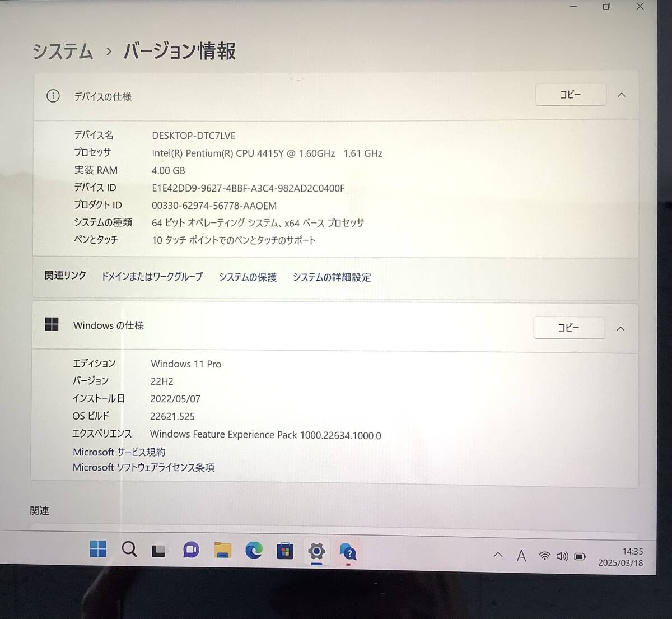Select the Pentium CPU 4415Y processor text
The image size is (672, 619).
[x=267, y=153]
